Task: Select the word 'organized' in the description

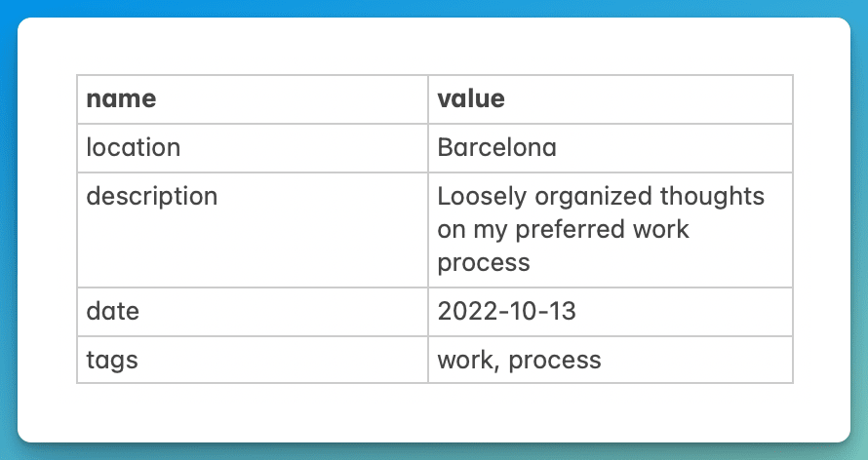Action: (x=593, y=197)
